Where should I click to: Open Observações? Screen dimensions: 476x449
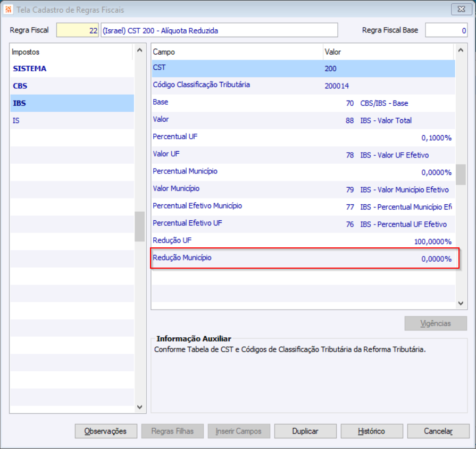point(106,431)
